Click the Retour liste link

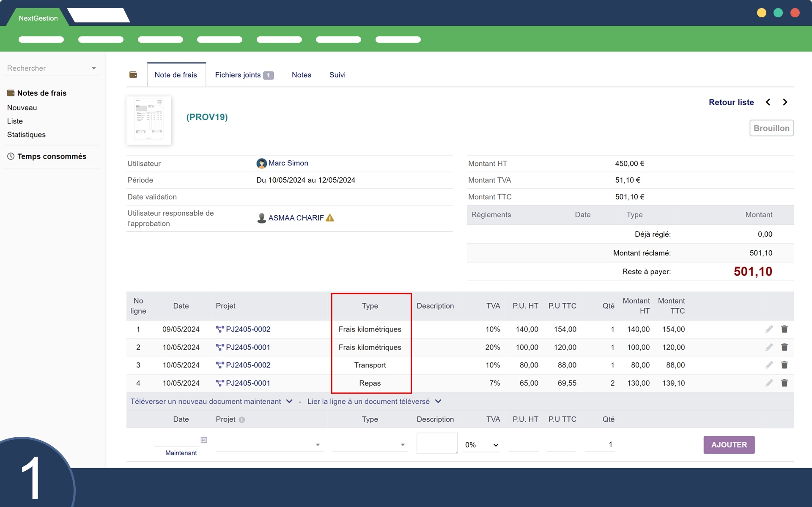pos(731,102)
